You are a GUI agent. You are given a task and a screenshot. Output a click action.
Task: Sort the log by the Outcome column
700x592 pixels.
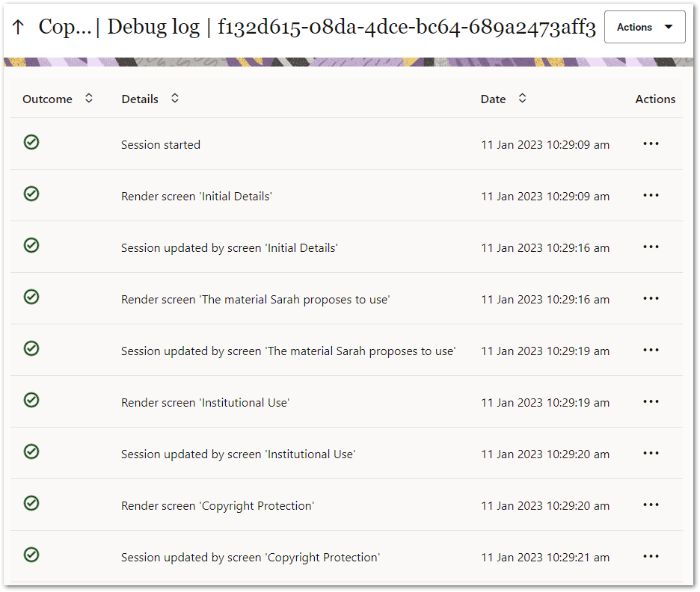coord(88,98)
